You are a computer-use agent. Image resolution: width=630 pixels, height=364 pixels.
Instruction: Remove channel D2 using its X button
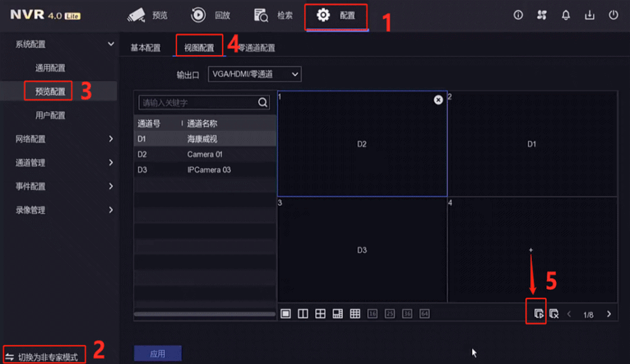(x=438, y=99)
